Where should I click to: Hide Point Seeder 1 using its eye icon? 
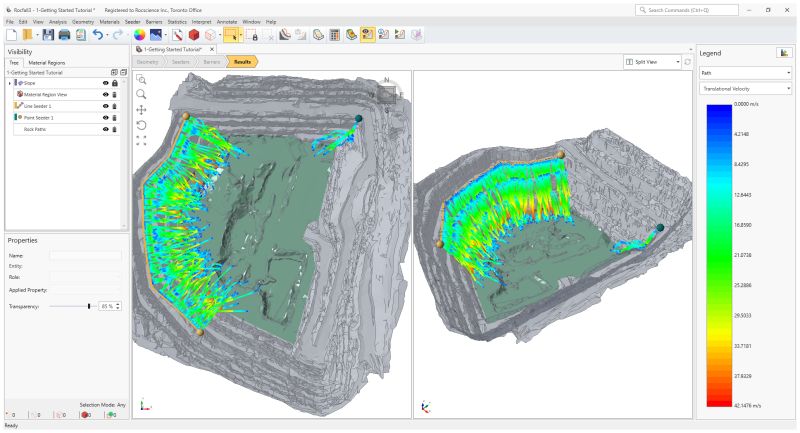pos(106,118)
